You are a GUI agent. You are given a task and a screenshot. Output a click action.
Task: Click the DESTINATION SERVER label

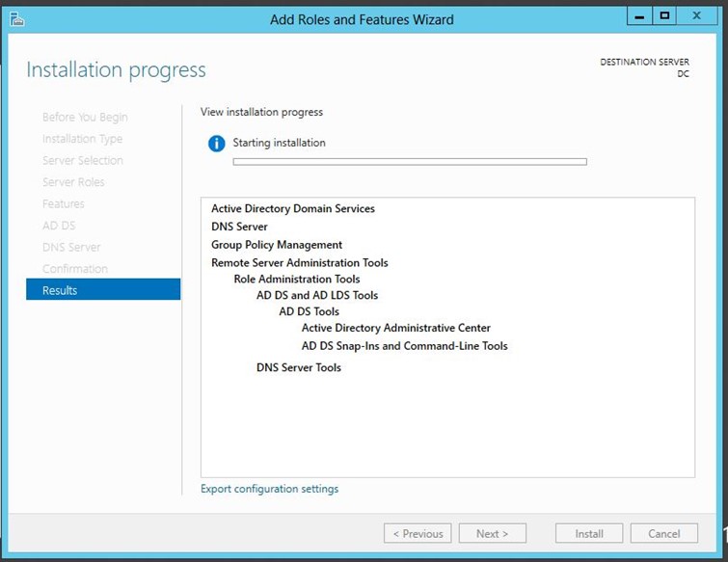[x=644, y=62]
